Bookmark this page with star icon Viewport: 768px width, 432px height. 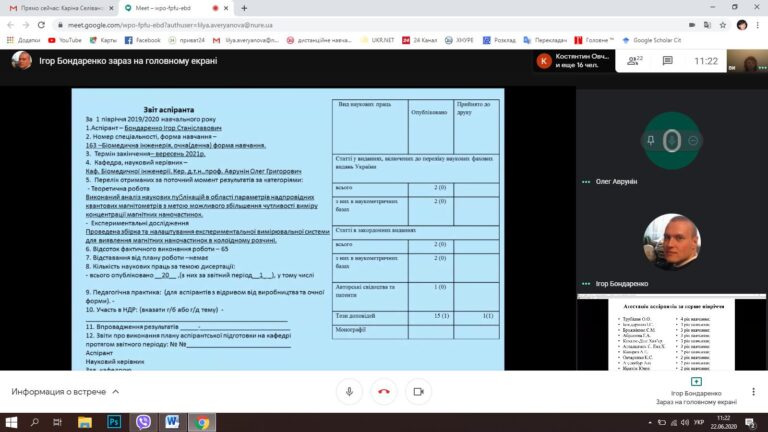(x=723, y=25)
